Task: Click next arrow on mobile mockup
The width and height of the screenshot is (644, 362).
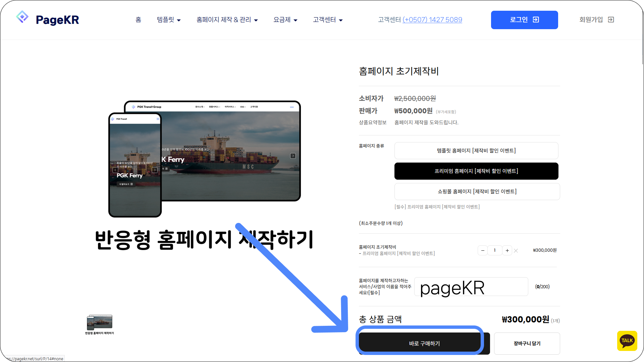Action: click(x=155, y=170)
